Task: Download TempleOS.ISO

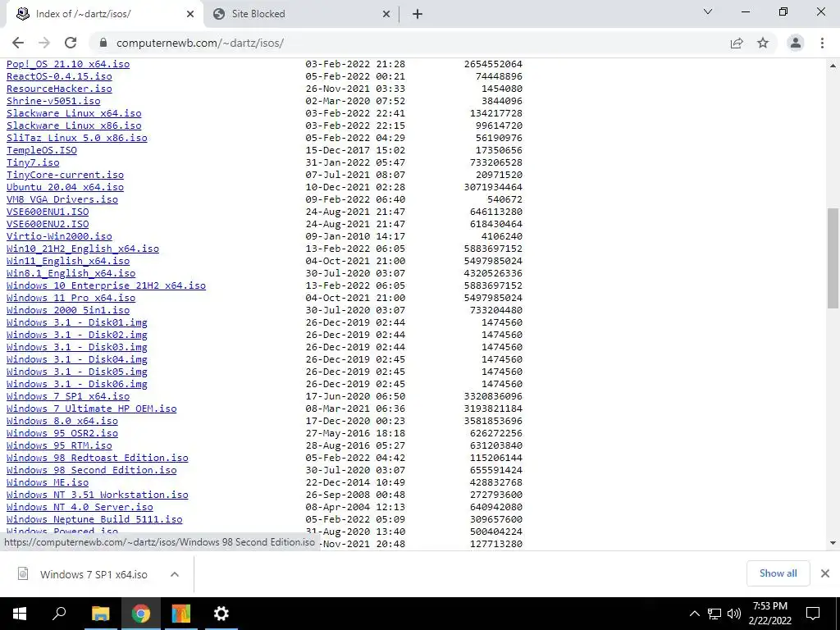Action: pos(41,150)
